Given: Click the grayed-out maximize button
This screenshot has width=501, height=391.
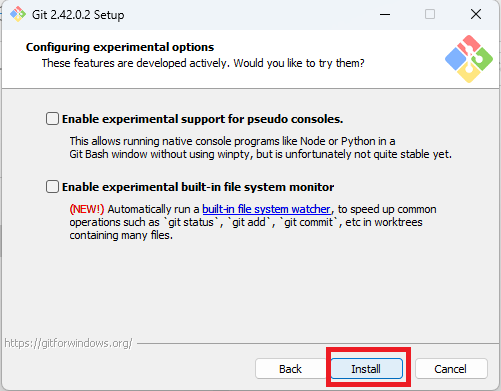Looking at the screenshot, I should [x=430, y=14].
